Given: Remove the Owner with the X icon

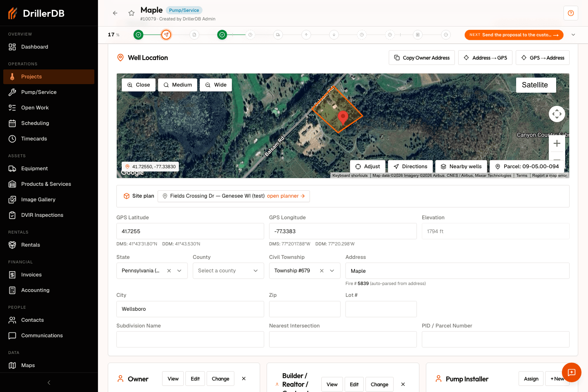Looking at the screenshot, I should 244,379.
